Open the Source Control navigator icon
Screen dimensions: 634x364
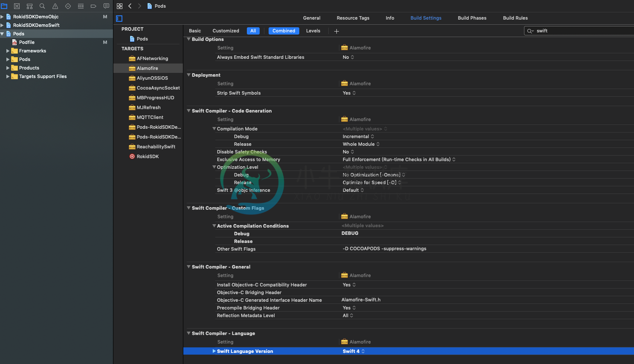pyautogui.click(x=17, y=6)
